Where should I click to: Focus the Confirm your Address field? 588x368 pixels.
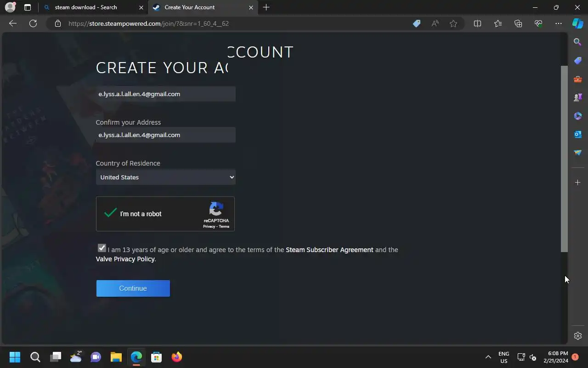[165, 135]
